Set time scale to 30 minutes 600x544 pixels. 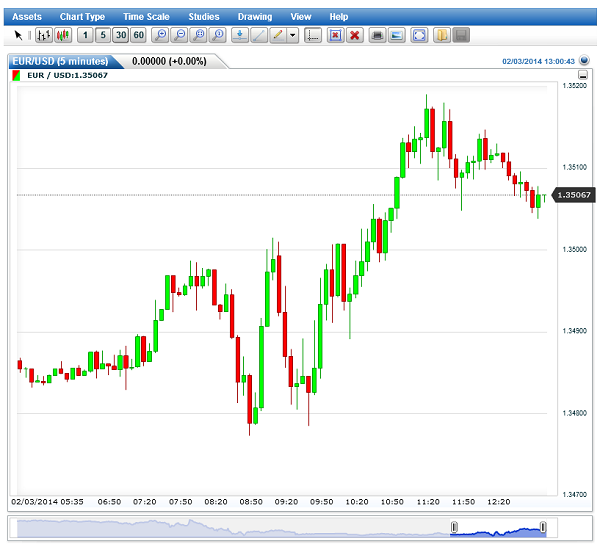(121, 36)
